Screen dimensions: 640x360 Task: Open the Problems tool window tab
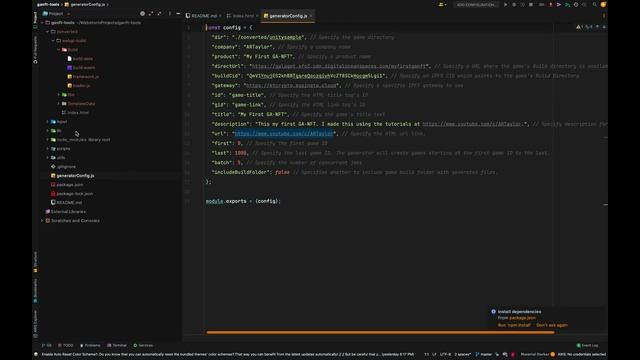[90, 345]
